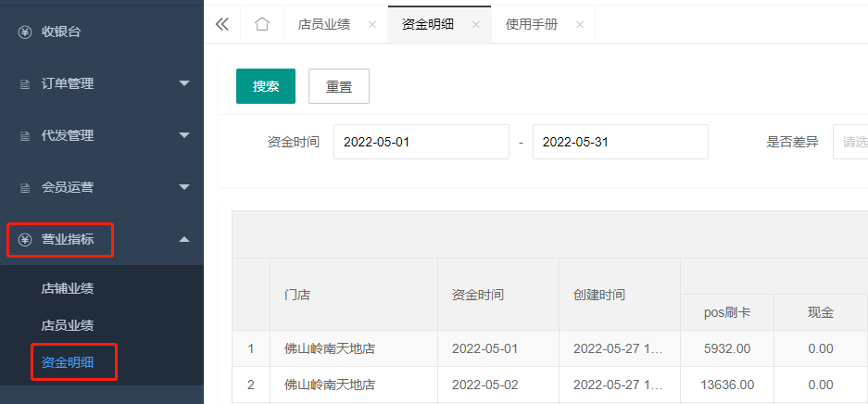Screen dimensions: 868x404
Task: Click 资金时间 cell 2022-05-01 in row 1
Action: (498, 348)
